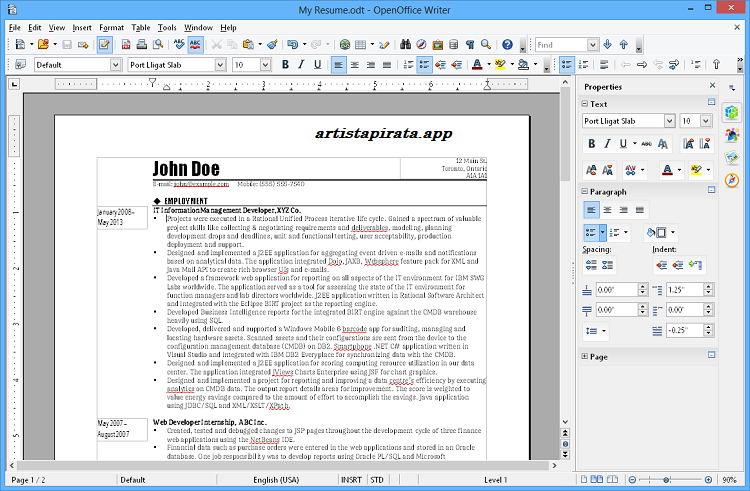Open font name dropdown in toolbar
Image resolution: width=750 pixels, height=491 pixels.
point(220,65)
